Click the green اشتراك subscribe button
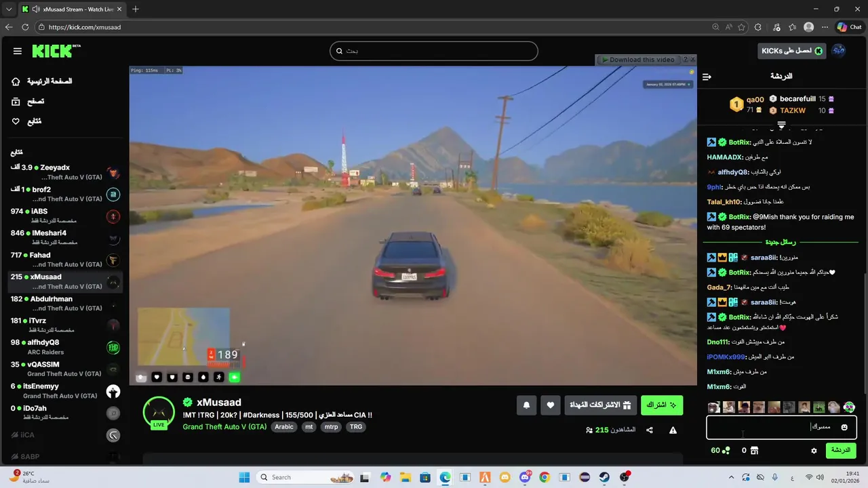The width and height of the screenshot is (868, 488). 662,405
